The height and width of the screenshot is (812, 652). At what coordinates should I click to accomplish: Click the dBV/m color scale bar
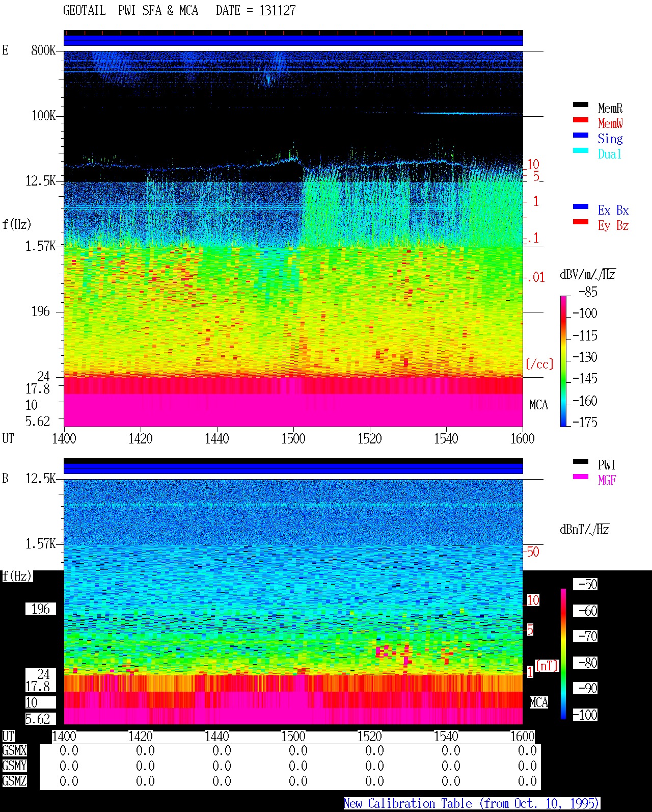[563, 361]
